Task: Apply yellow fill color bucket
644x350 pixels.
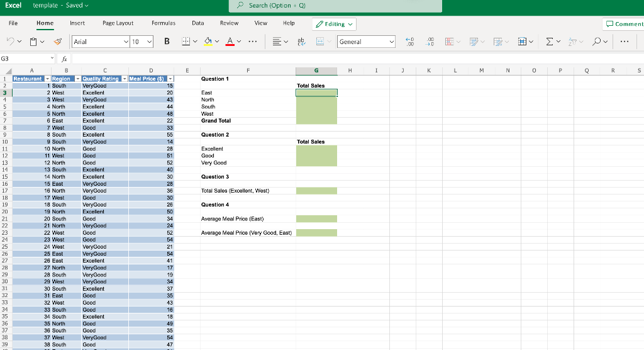Action: 208,42
